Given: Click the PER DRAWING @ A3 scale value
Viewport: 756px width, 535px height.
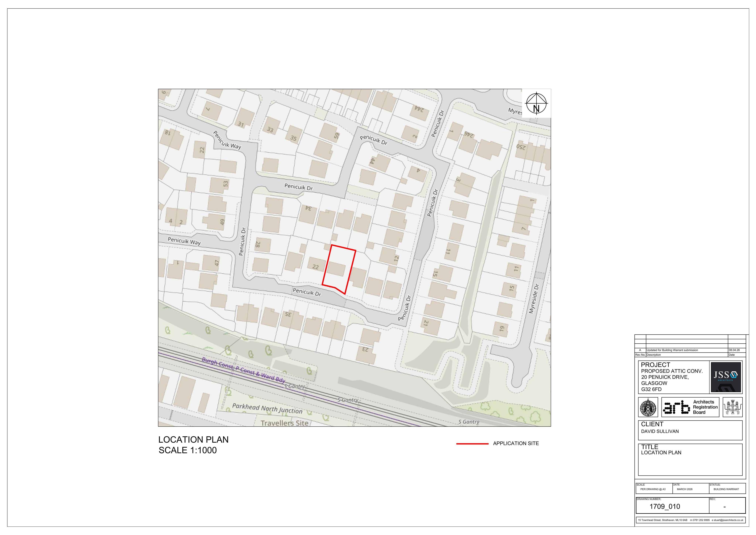Looking at the screenshot, I should 653,489.
